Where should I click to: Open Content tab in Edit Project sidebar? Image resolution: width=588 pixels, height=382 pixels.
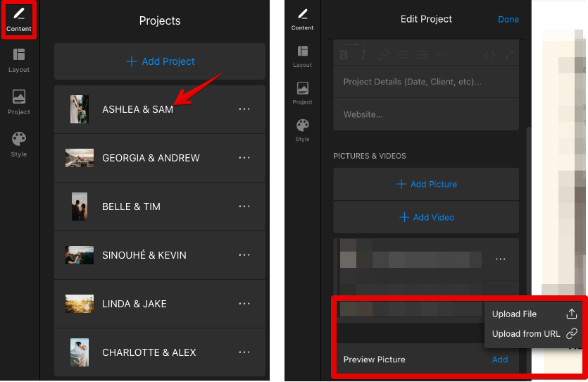point(302,20)
